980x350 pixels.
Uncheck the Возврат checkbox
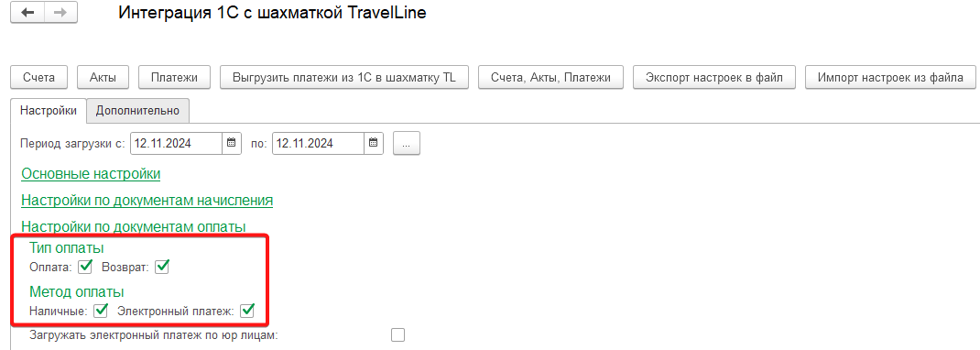(162, 267)
